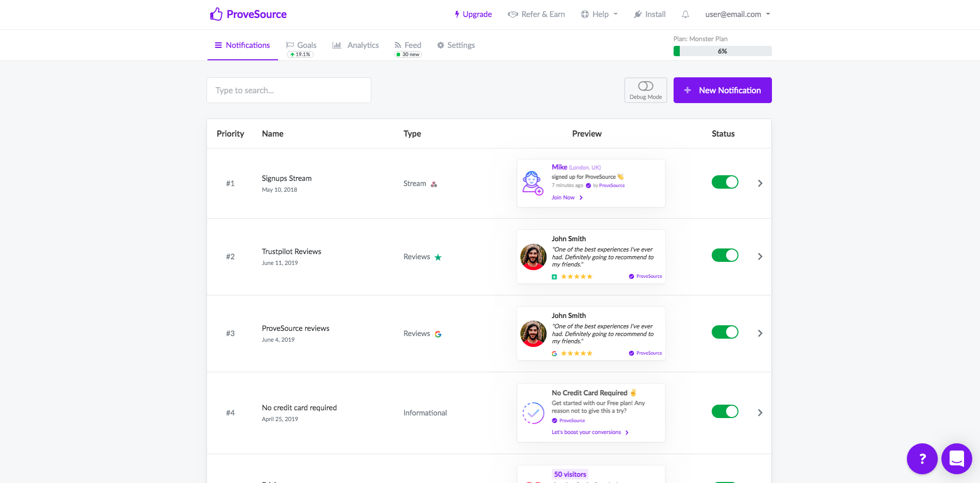Disable the Signups Stream notification
The width and height of the screenshot is (980, 483).
[x=725, y=182]
